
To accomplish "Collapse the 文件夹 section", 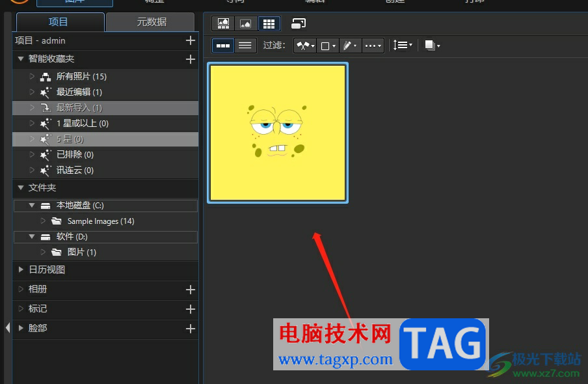I will click(21, 188).
